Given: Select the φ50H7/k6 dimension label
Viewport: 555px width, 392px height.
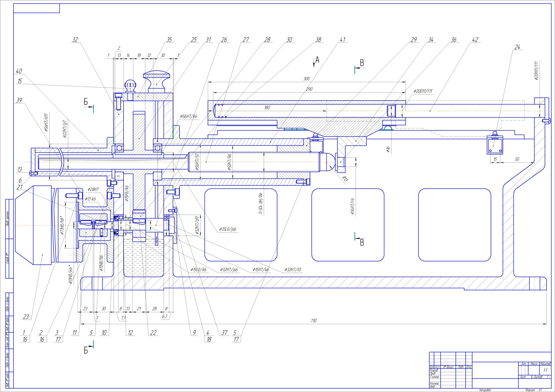Looking at the screenshot, I should point(229,162).
